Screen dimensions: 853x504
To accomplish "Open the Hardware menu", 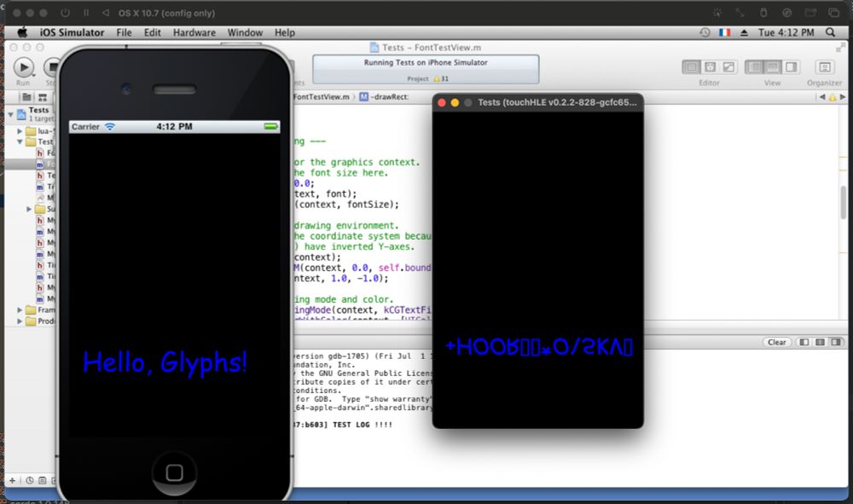I will point(194,32).
